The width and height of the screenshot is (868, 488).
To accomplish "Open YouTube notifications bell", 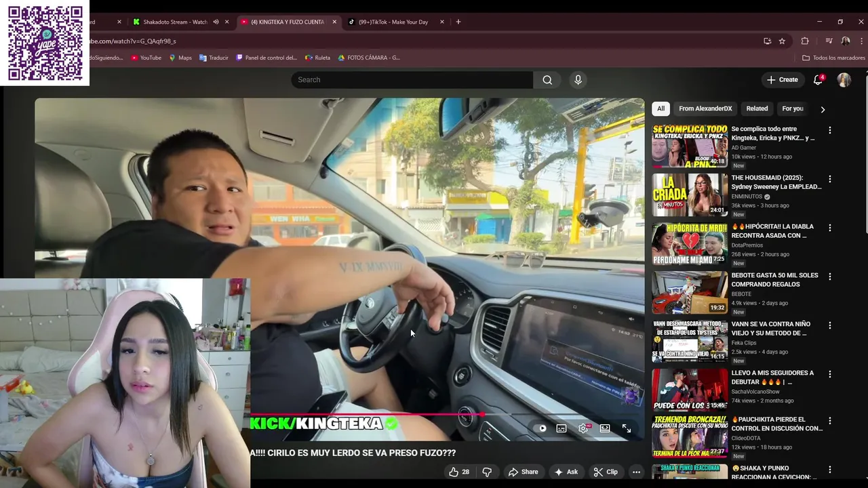I will (818, 80).
